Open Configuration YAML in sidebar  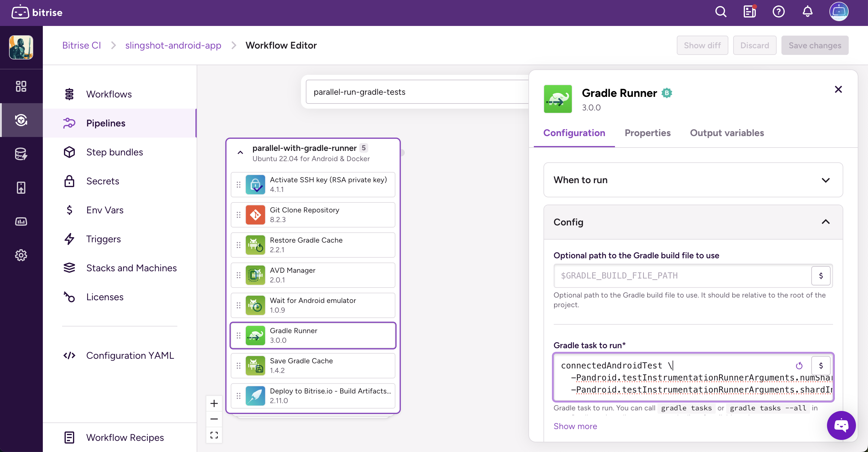point(130,355)
